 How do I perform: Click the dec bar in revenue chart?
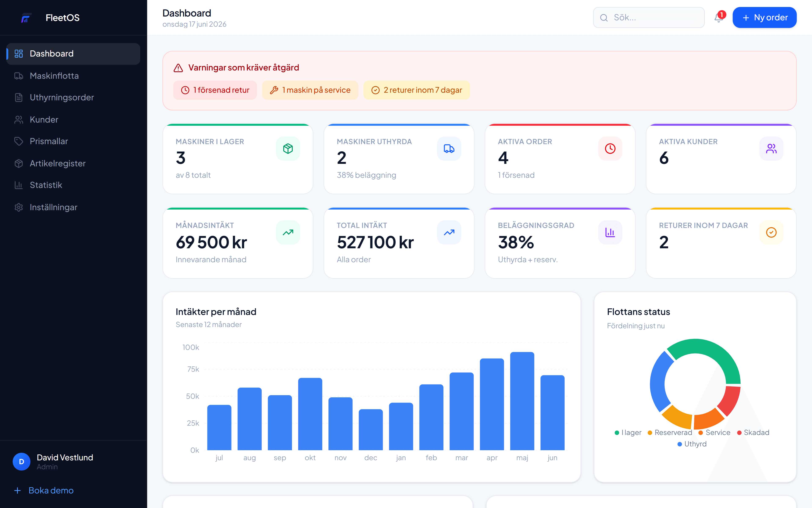371,430
